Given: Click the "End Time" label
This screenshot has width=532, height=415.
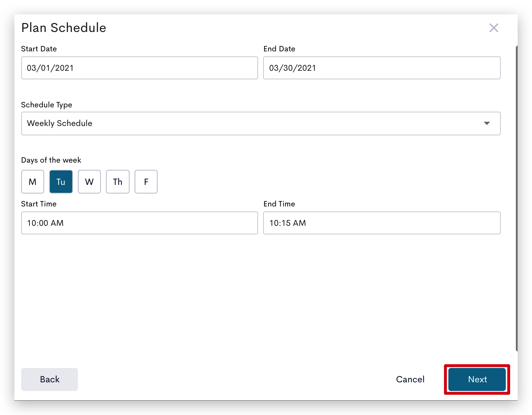Looking at the screenshot, I should tap(279, 204).
